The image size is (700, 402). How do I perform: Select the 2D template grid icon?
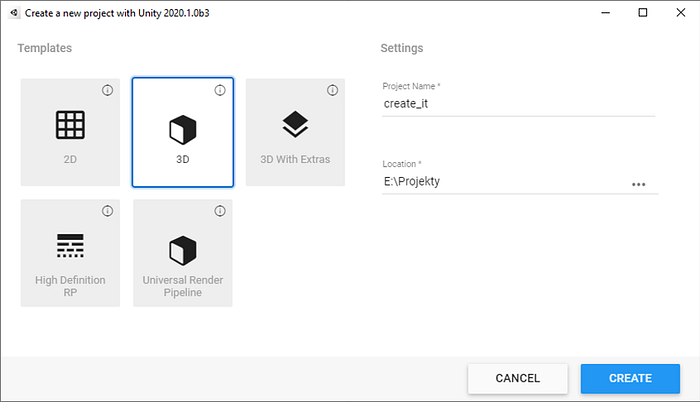tap(69, 125)
